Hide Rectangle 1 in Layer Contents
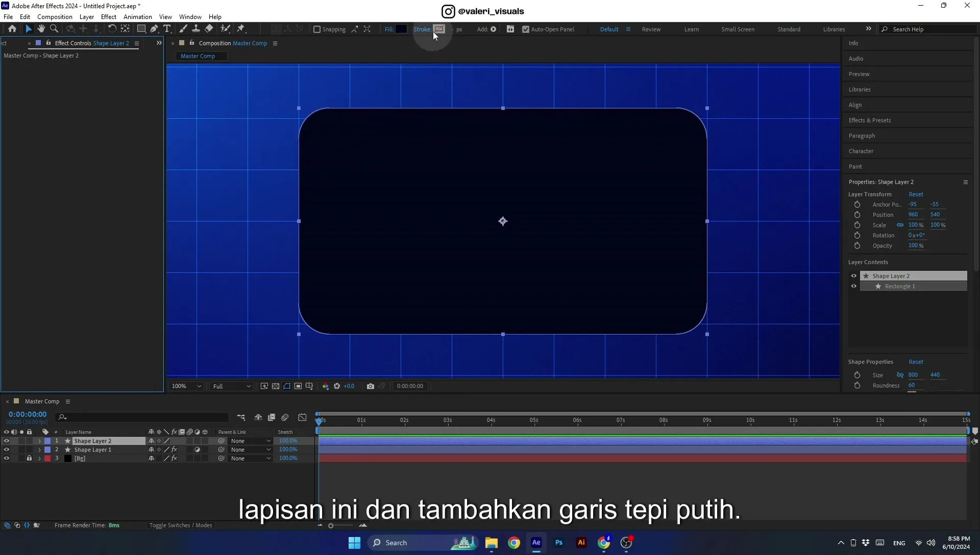Image resolution: width=980 pixels, height=555 pixels. (x=854, y=286)
